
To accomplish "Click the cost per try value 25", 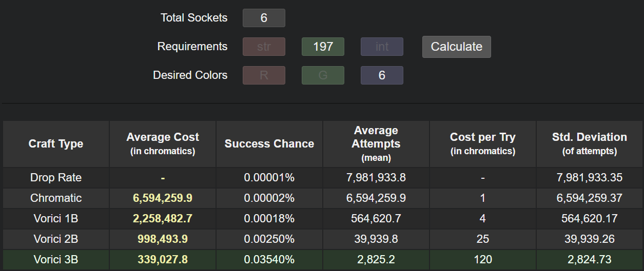I will coord(483,239).
